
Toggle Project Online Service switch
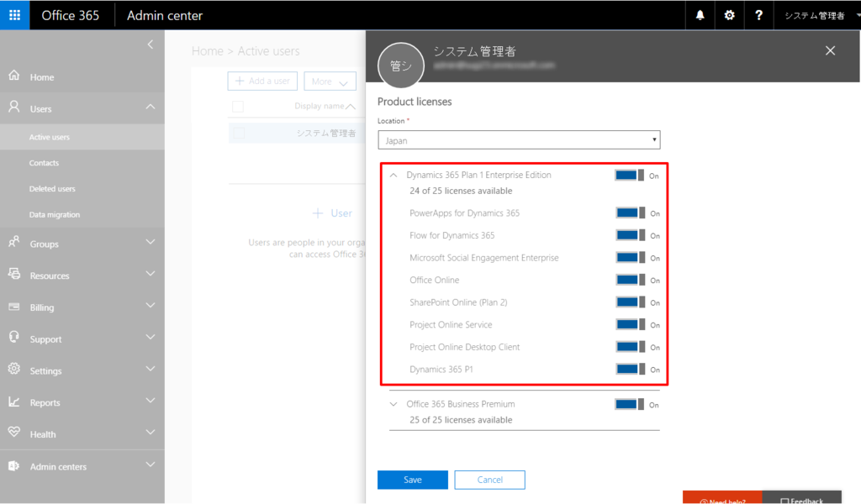631,325
